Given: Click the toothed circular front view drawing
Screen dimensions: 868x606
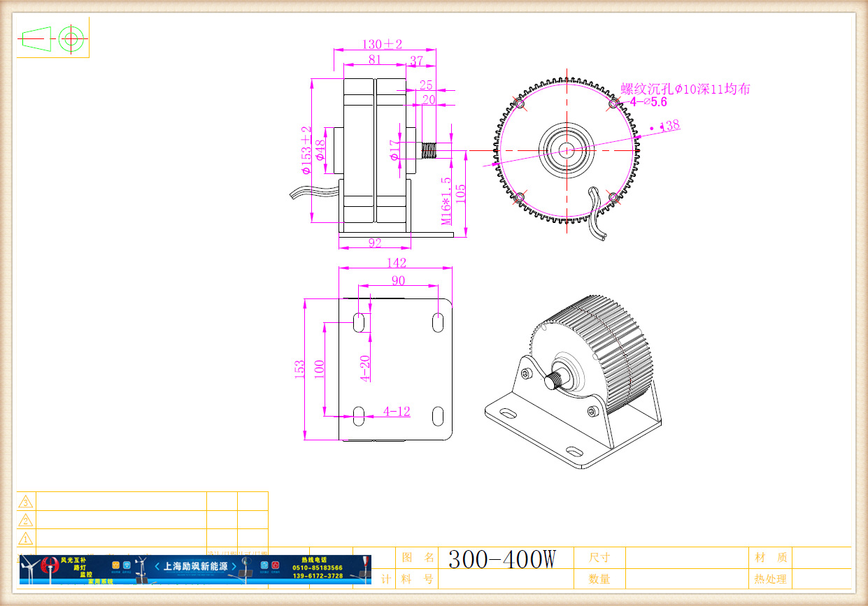Looking at the screenshot, I should (567, 150).
